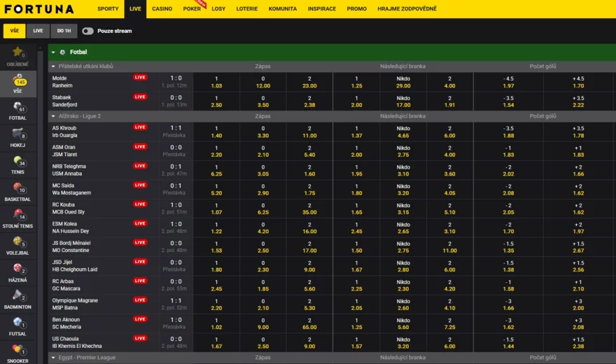
Task: Open the Sporty menu item
Action: coord(108,8)
